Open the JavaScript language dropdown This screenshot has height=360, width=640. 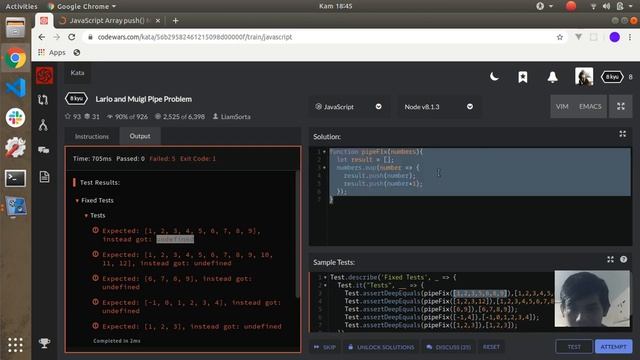click(x=348, y=107)
